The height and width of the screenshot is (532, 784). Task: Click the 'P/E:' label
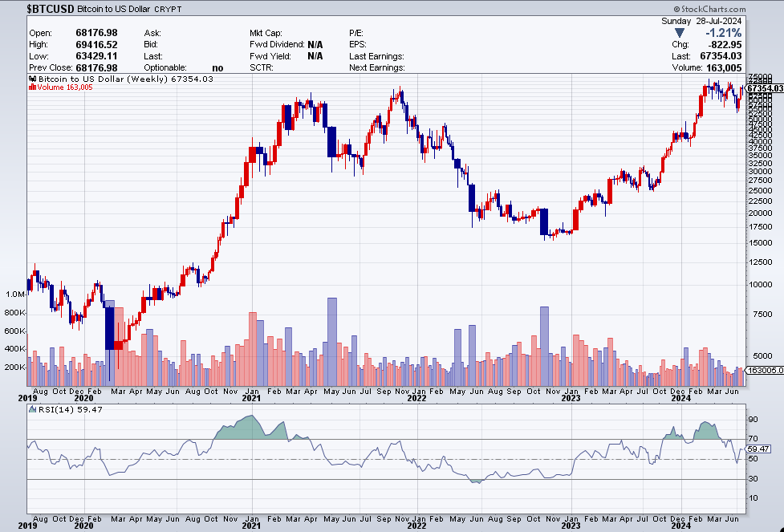pyautogui.click(x=356, y=33)
